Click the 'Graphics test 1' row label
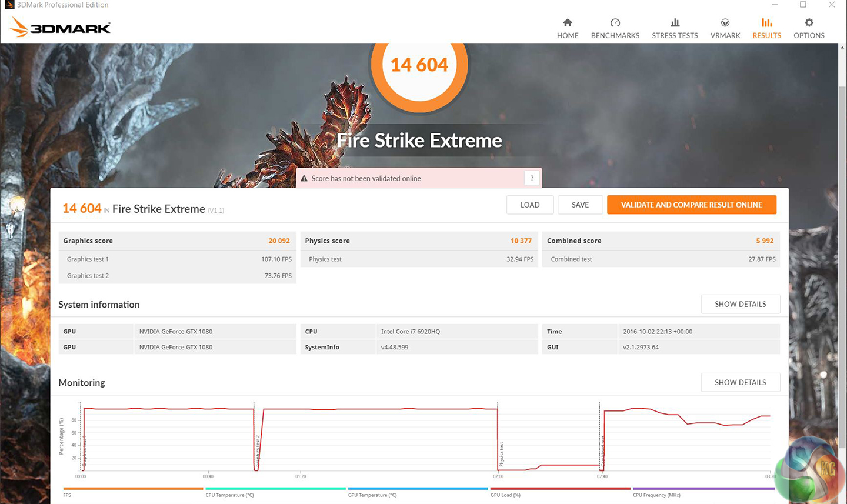 click(88, 259)
